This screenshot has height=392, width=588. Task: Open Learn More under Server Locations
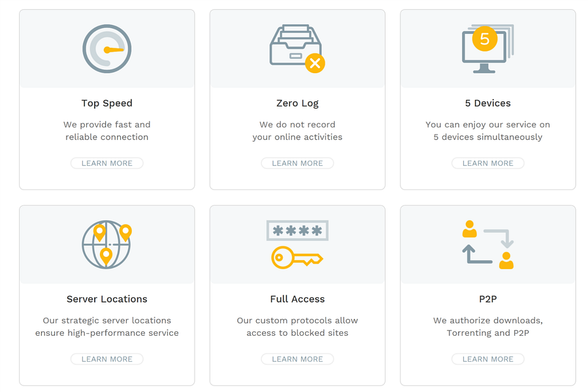tap(106, 359)
